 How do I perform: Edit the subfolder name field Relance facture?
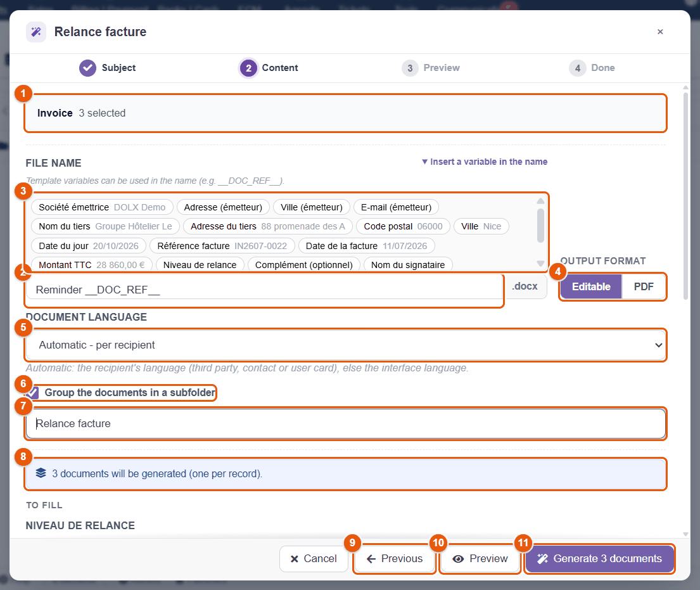pyautogui.click(x=345, y=423)
